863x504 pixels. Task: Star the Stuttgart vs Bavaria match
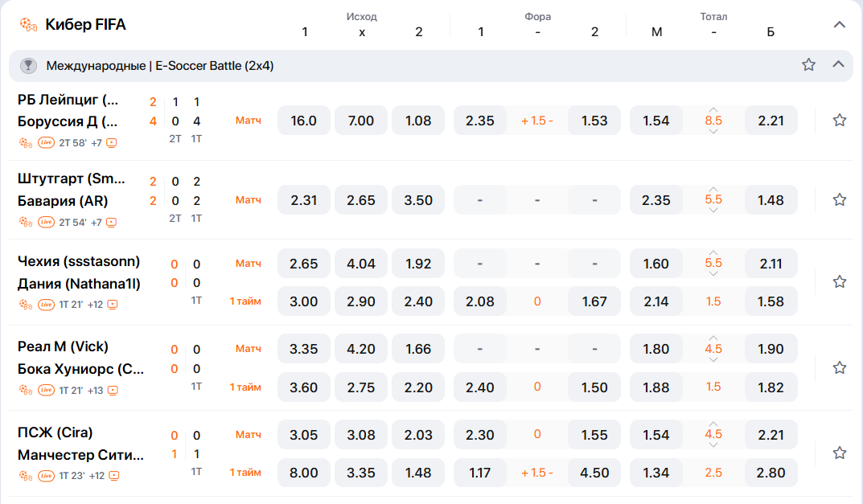[x=840, y=200]
